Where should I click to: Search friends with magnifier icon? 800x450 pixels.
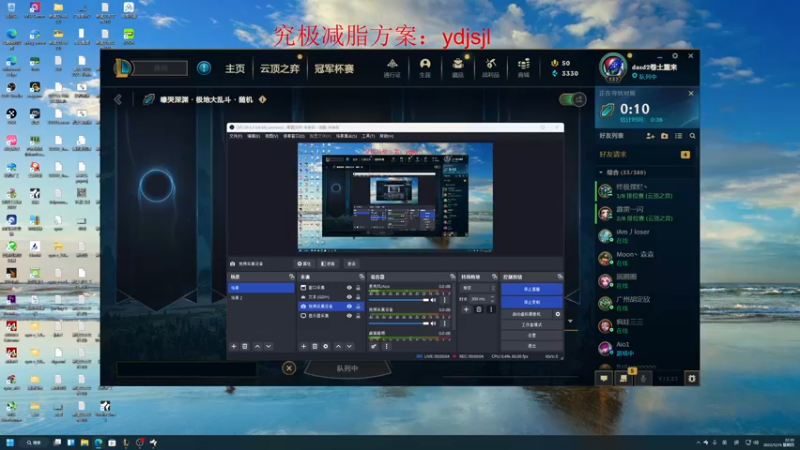(x=692, y=136)
